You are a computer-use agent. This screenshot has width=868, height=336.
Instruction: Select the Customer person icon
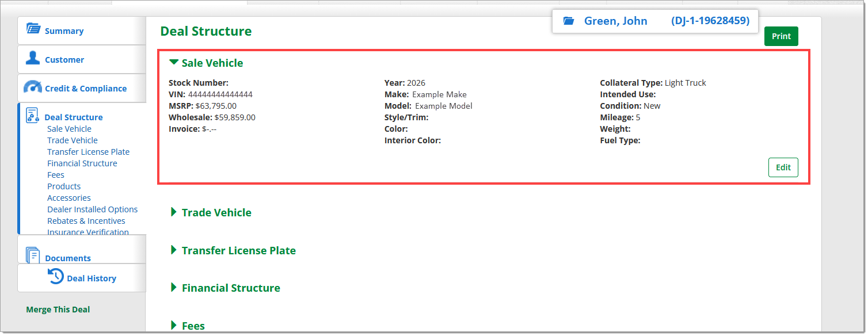pos(33,58)
